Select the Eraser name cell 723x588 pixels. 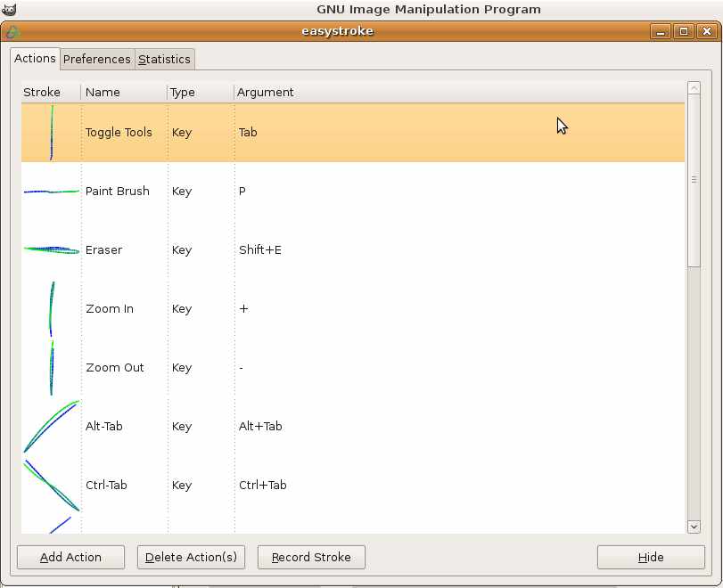click(x=103, y=250)
